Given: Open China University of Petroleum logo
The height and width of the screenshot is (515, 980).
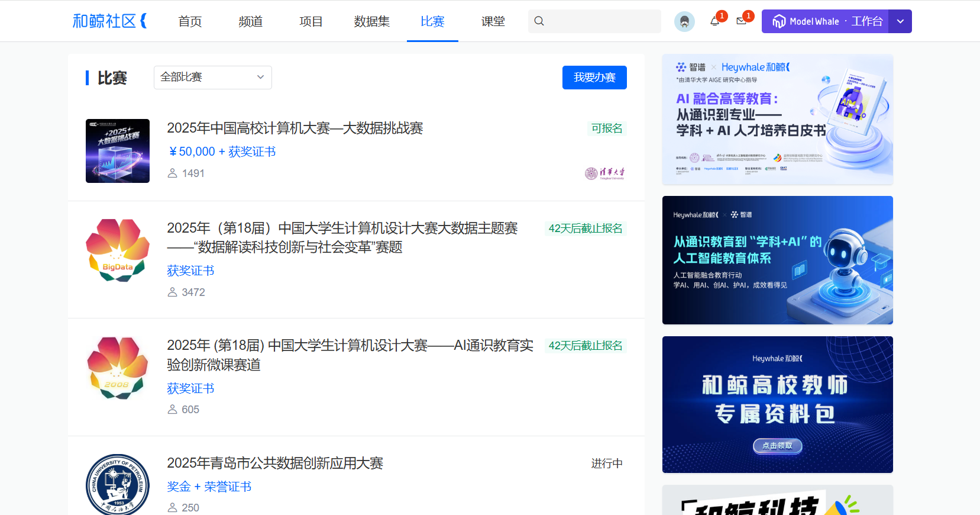Looking at the screenshot, I should tap(118, 485).
